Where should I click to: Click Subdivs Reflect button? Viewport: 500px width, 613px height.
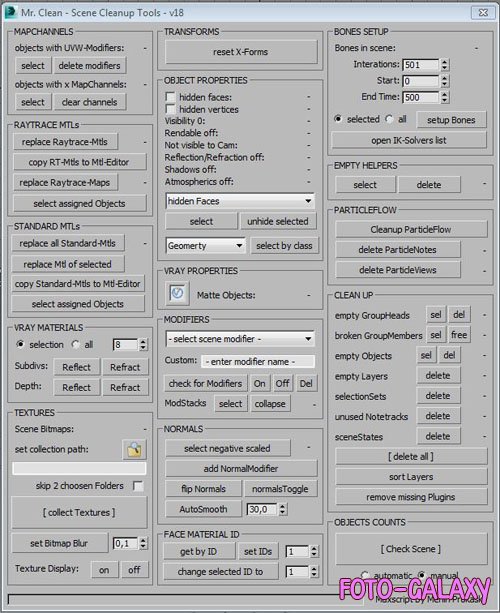77,367
